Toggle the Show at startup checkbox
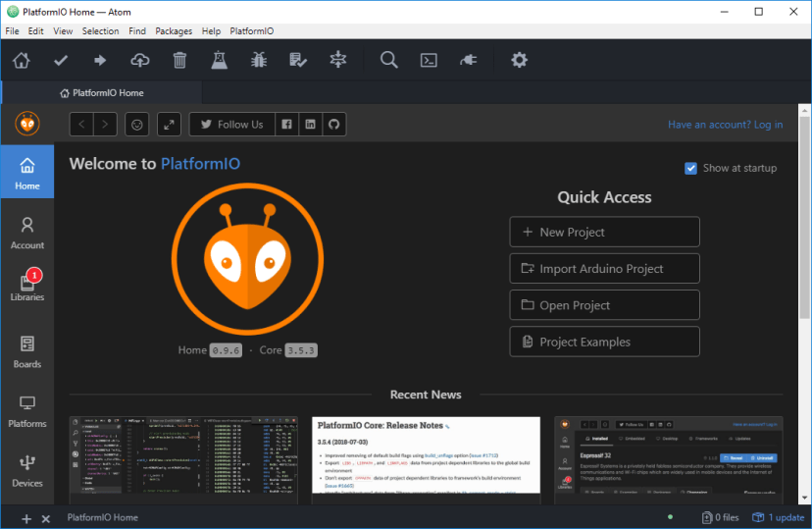 pos(691,168)
